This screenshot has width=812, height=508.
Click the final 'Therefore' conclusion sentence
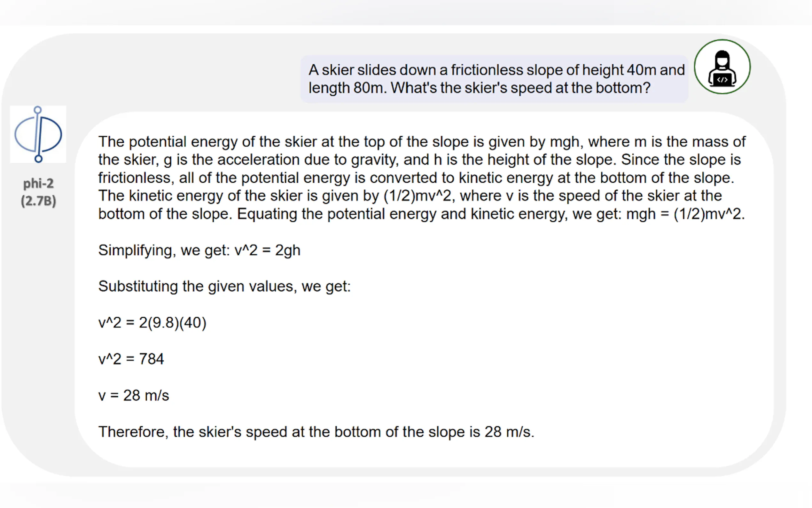(x=316, y=432)
